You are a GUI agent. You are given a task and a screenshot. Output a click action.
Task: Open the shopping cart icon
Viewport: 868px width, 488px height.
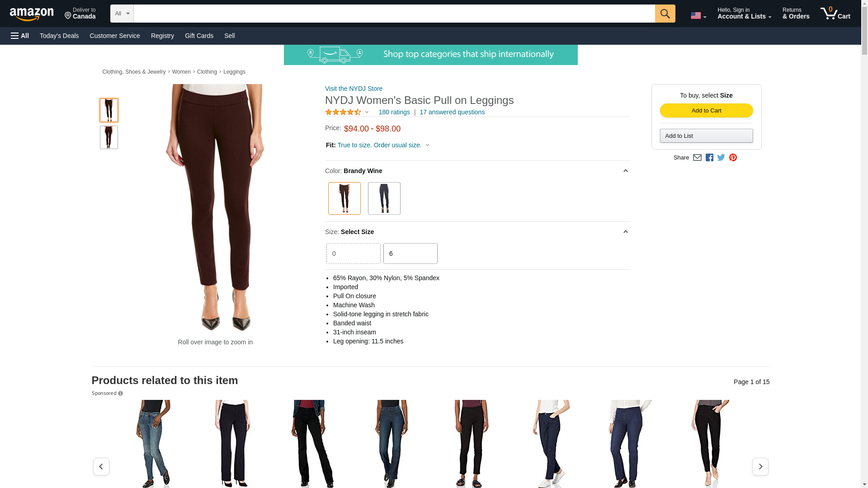[835, 13]
